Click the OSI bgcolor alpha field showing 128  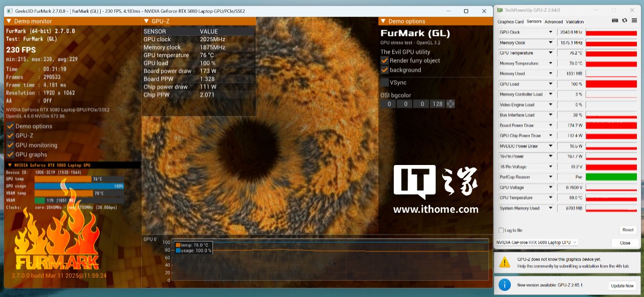(x=438, y=104)
